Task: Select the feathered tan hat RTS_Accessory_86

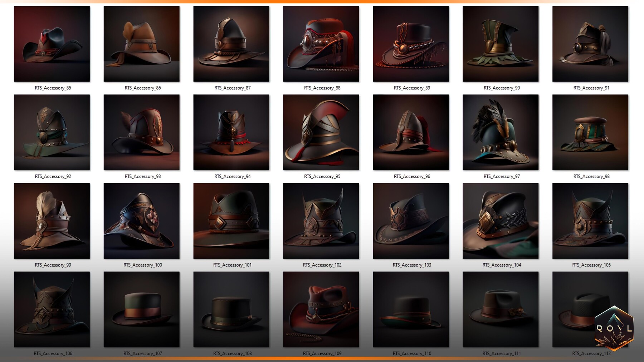Action: (x=141, y=44)
